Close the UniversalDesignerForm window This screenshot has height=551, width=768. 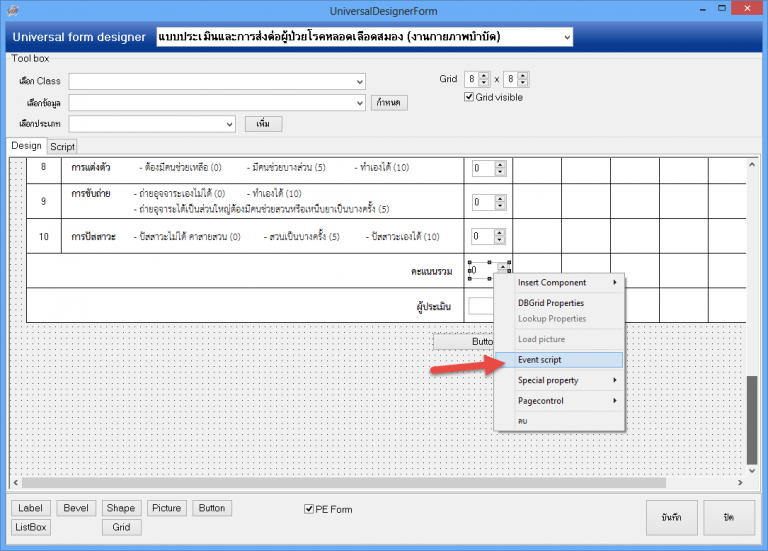(747, 9)
